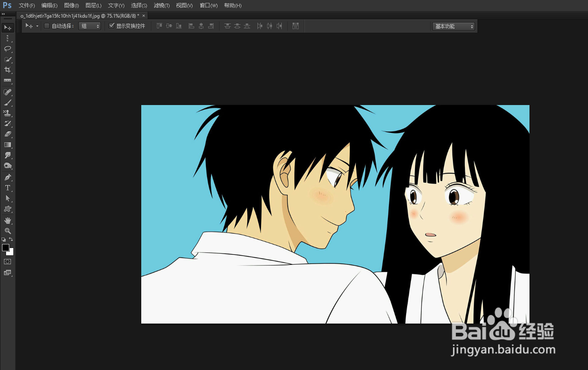Distribute bottom edges button
Image resolution: width=588 pixels, height=370 pixels.
(247, 26)
